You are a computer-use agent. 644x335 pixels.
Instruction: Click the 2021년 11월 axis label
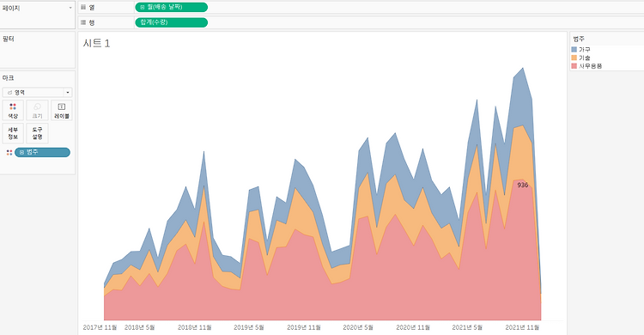(x=522, y=327)
